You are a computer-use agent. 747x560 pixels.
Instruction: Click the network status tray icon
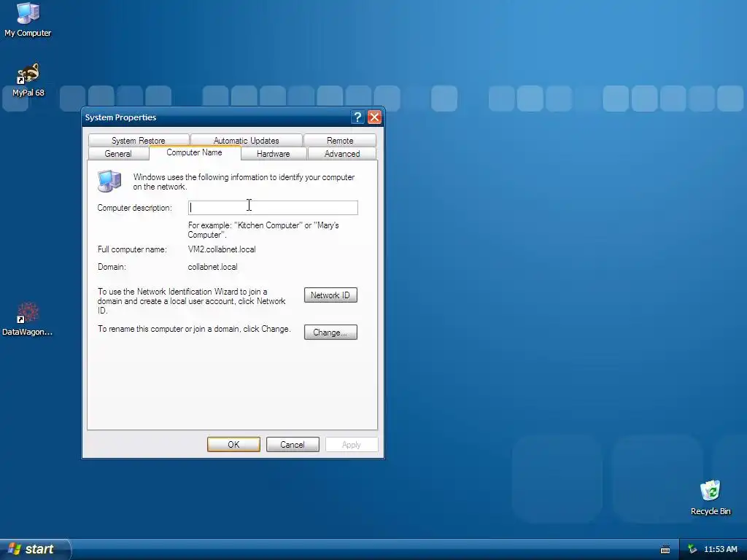pos(692,549)
